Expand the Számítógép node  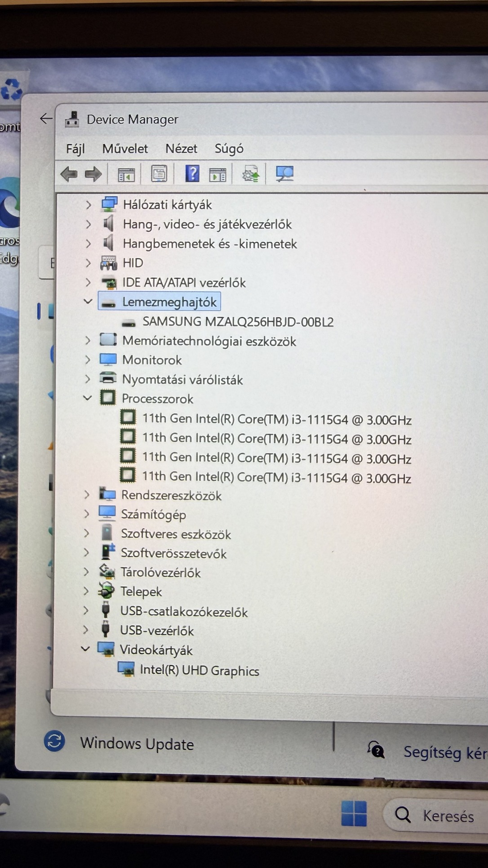(x=87, y=514)
